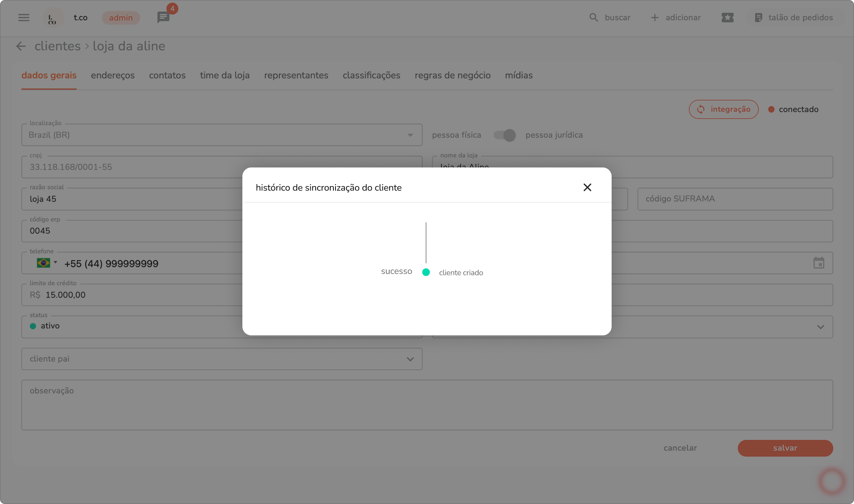Click the search magnifier icon

pyautogui.click(x=593, y=17)
